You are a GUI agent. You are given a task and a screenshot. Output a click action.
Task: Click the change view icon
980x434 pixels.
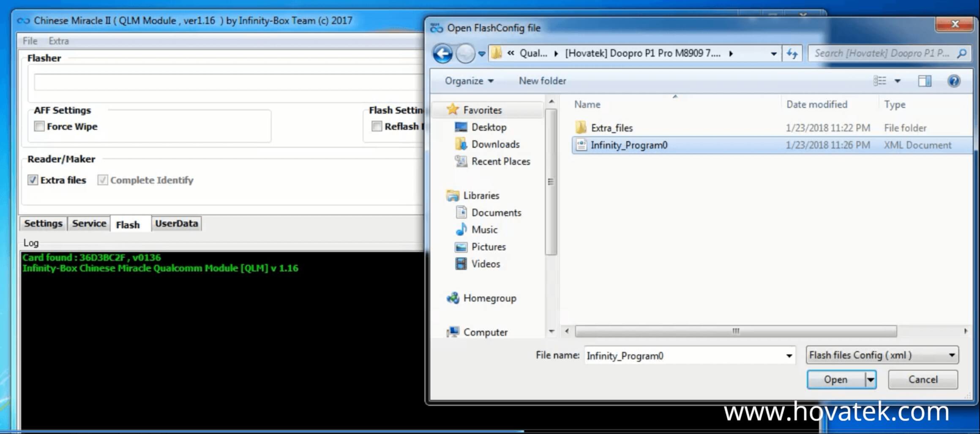(x=880, y=81)
